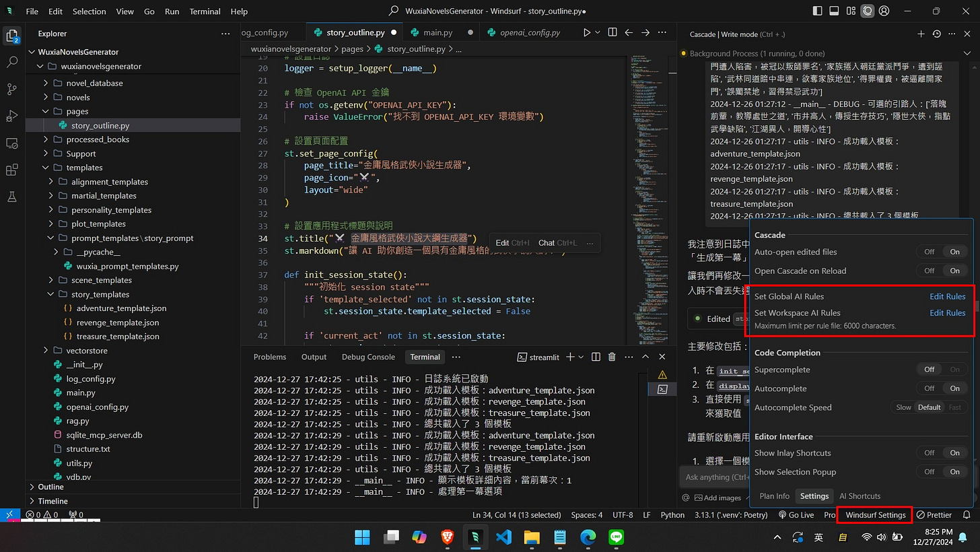Kill terminal with the trash icon
The height and width of the screenshot is (552, 980).
click(612, 357)
